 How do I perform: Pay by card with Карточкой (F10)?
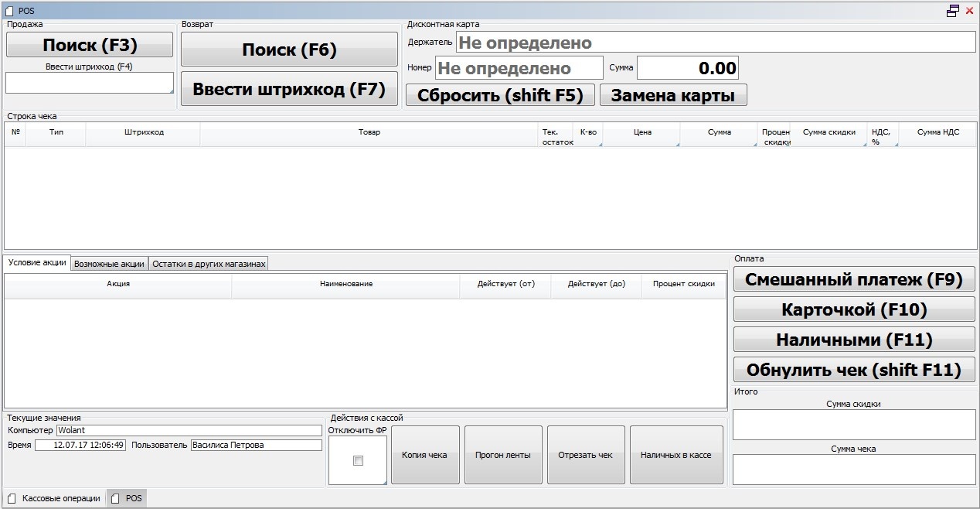(x=854, y=310)
